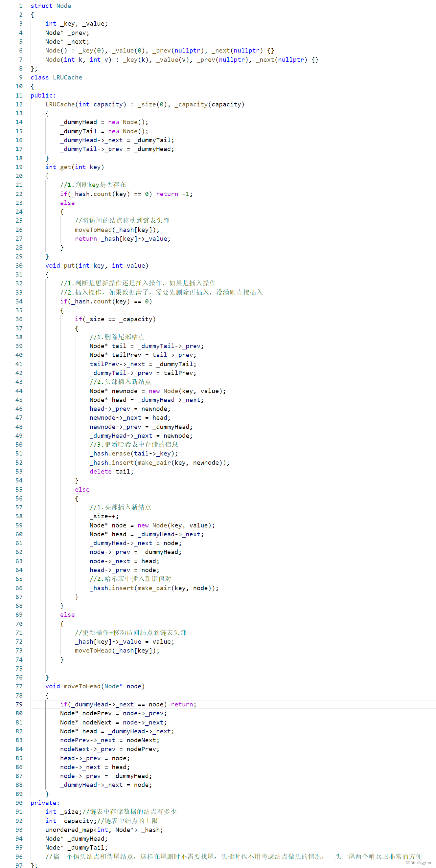
Task: Click the 'Node(int k, int v)' constructor line
Action: pos(182,60)
